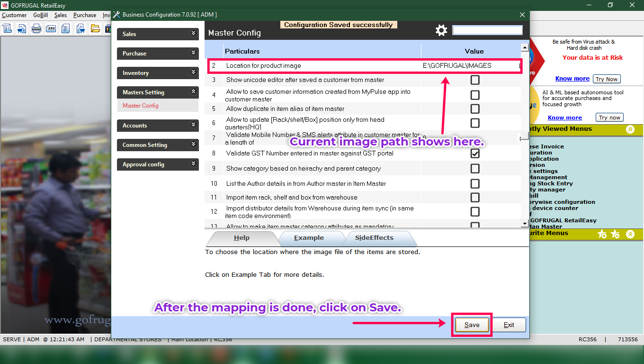
Task: Enable Allow duplicate in item alias checkbox
Action: (475, 109)
